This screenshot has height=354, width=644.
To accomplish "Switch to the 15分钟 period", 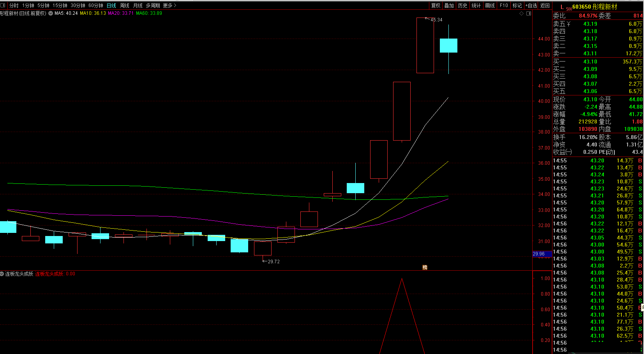I will [60, 5].
